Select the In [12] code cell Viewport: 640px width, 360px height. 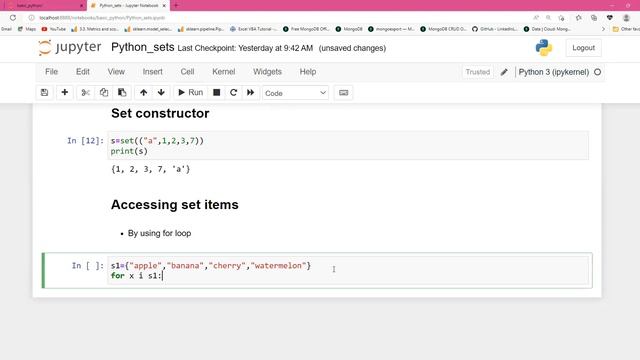(348, 146)
